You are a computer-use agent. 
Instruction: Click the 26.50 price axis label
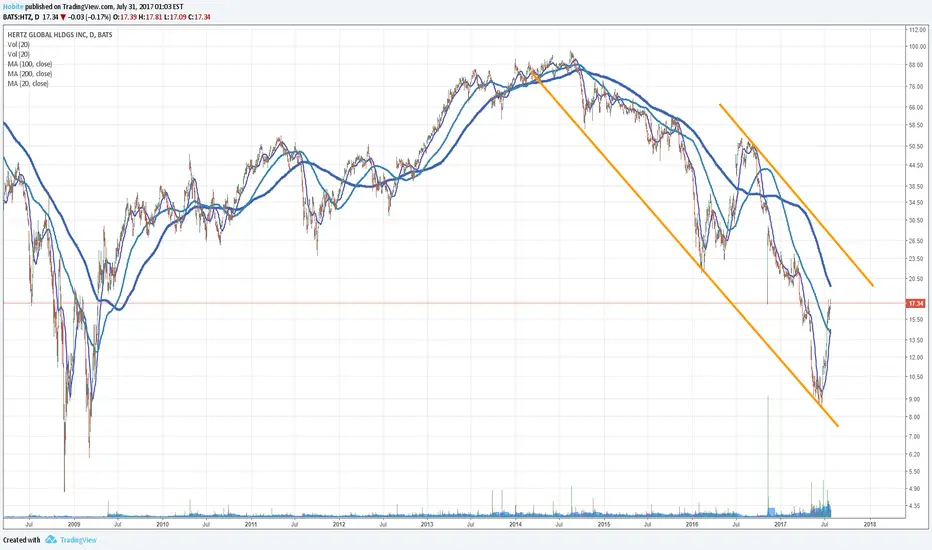tap(917, 241)
